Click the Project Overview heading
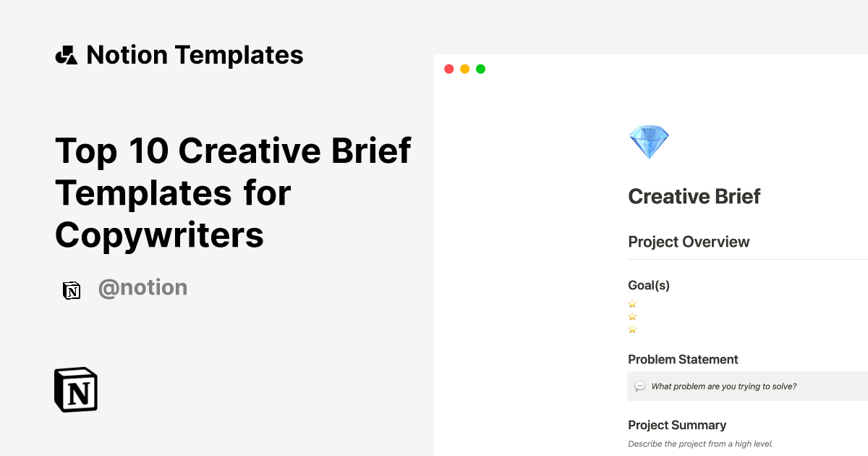 coord(689,242)
